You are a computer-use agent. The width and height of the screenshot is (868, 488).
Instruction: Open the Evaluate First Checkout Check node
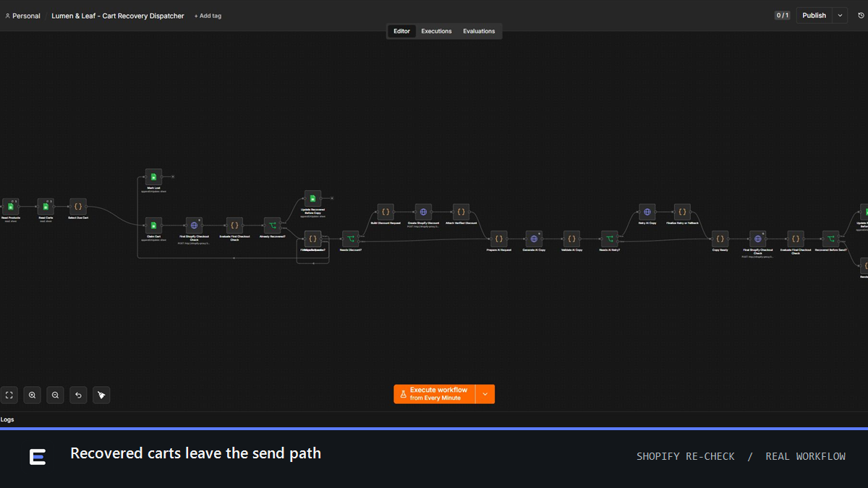coord(234,226)
